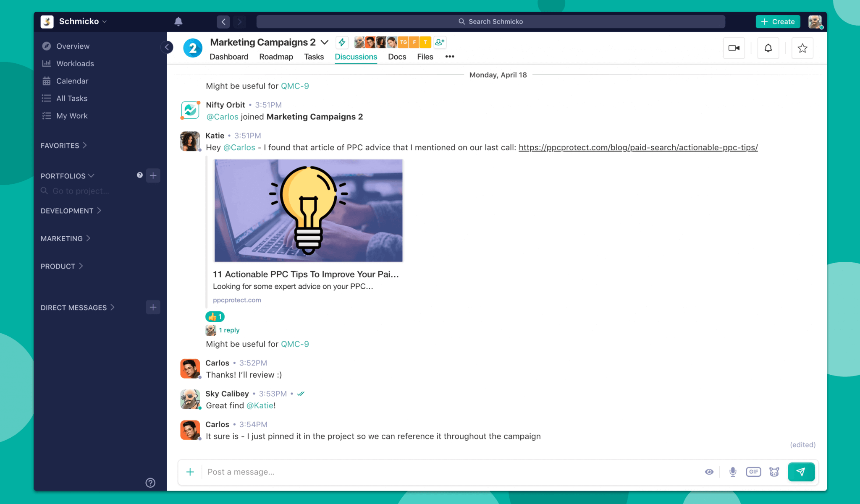The width and height of the screenshot is (860, 504).
Task: Select My Work in the sidebar
Action: pyautogui.click(x=72, y=116)
